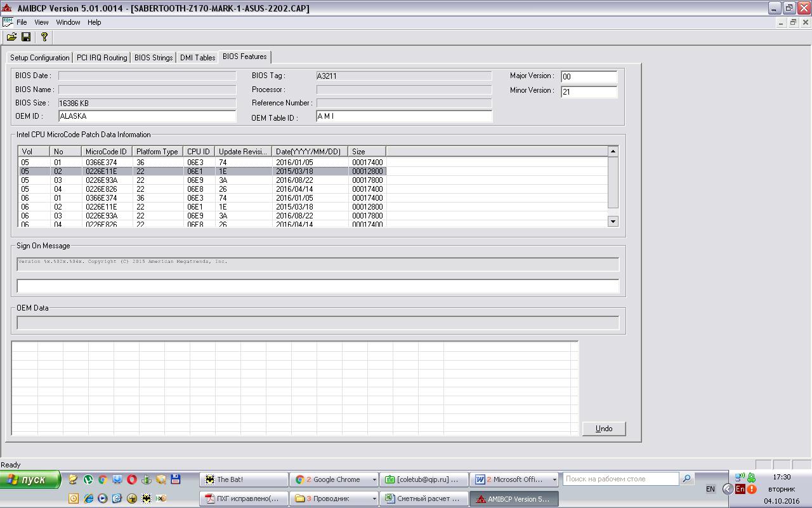
Task: Click the editable Sign On Message field
Action: coord(318,286)
